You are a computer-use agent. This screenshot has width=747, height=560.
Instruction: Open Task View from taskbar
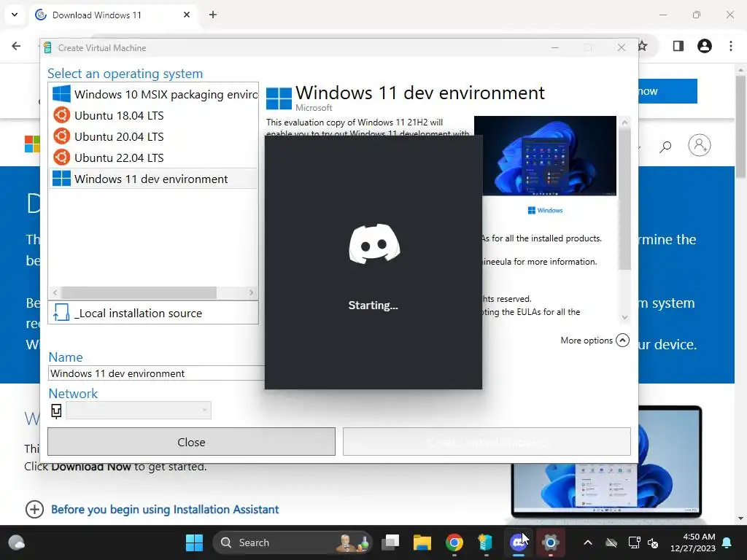click(x=390, y=542)
